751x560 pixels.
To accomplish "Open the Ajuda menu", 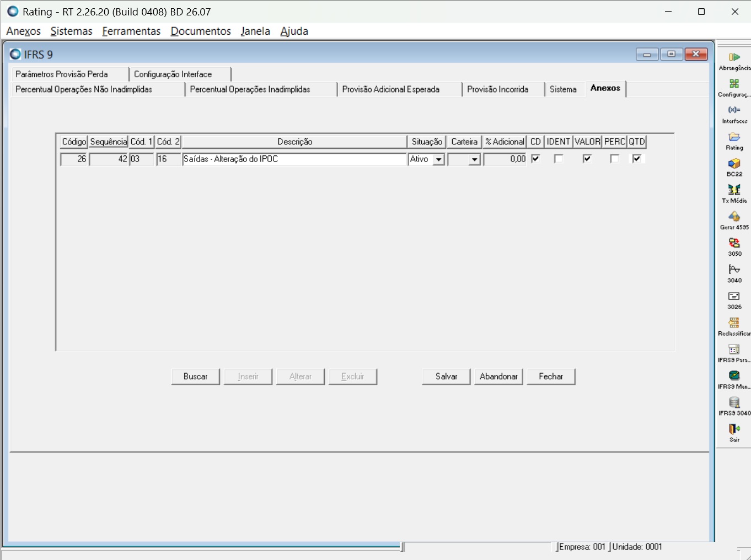I will (294, 31).
